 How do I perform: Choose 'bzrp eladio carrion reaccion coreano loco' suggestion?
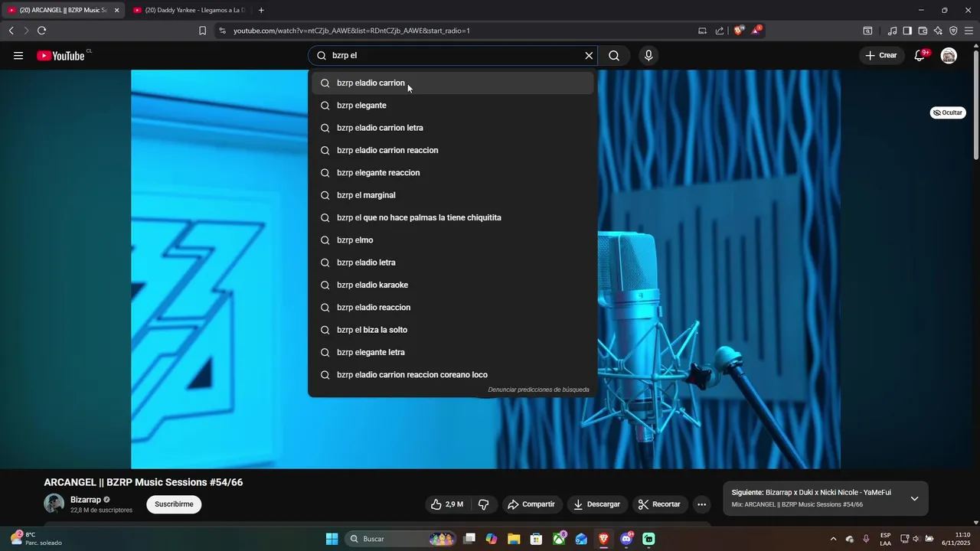(x=452, y=375)
